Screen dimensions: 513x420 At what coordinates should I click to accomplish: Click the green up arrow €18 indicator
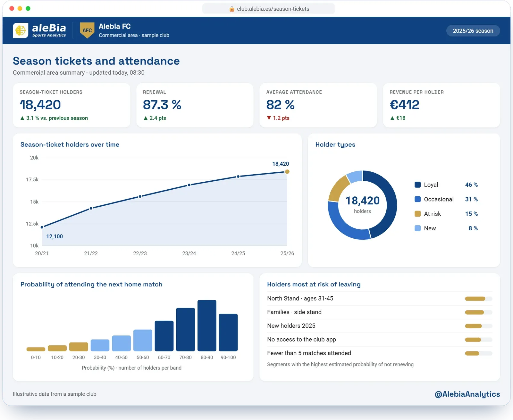coord(398,118)
